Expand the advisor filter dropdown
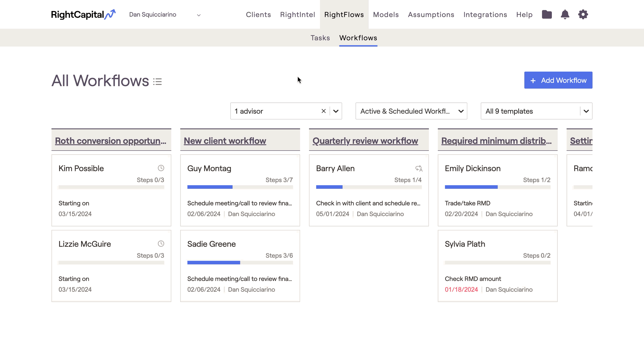The image size is (644, 353). [336, 111]
